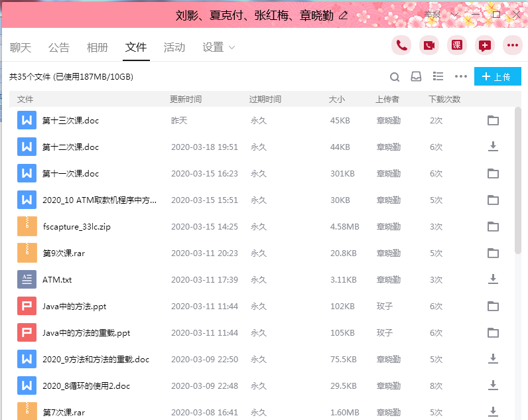
Task: Edit group name with pencil icon
Action: click(x=343, y=15)
